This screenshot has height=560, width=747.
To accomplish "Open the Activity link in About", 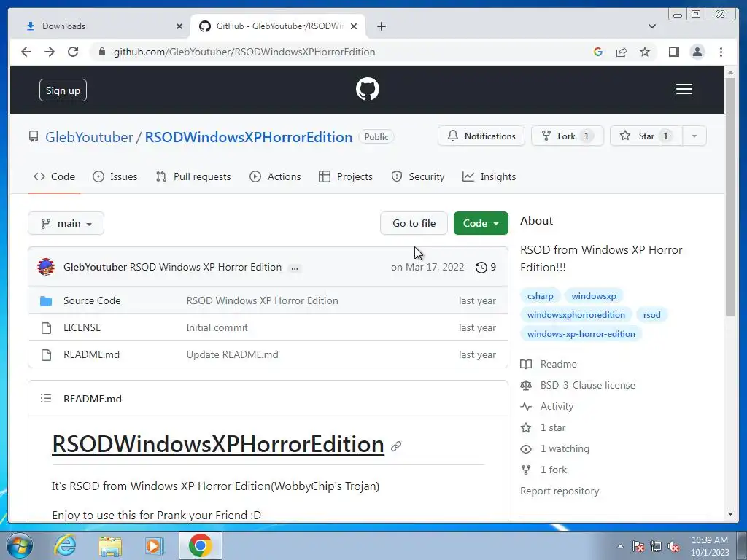I will [x=557, y=406].
